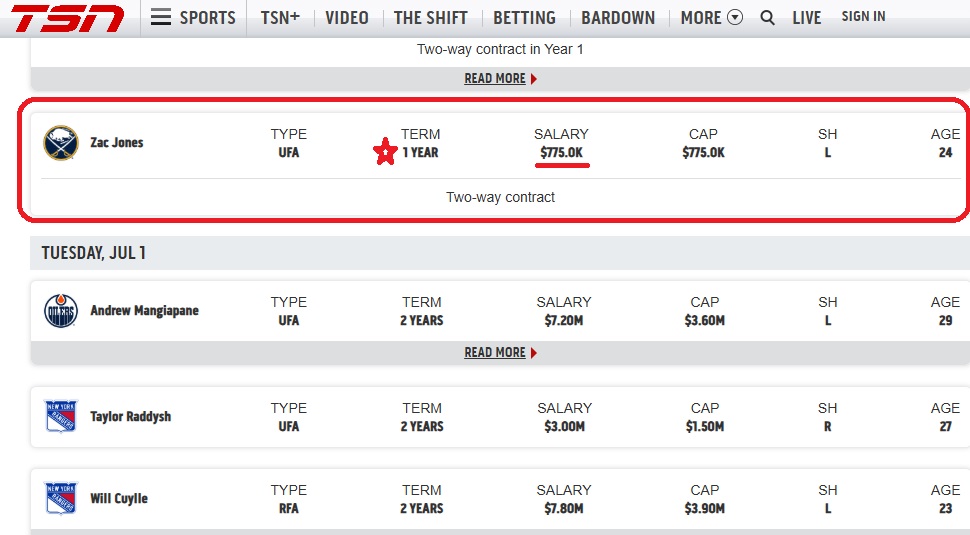
Task: Select the Zac Jones player name
Action: [x=117, y=143]
